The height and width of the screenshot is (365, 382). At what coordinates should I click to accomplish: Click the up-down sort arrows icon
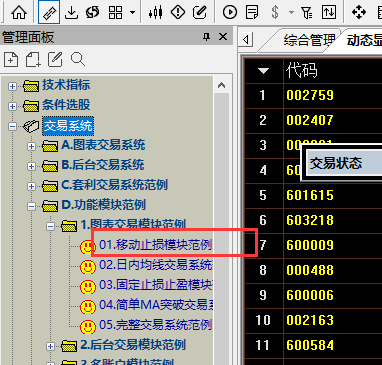click(329, 12)
